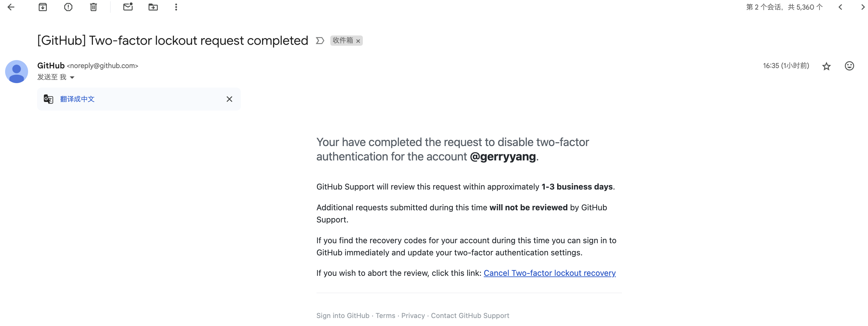The image size is (868, 326).
Task: Dismiss the translation prompt banner
Action: [x=229, y=99]
